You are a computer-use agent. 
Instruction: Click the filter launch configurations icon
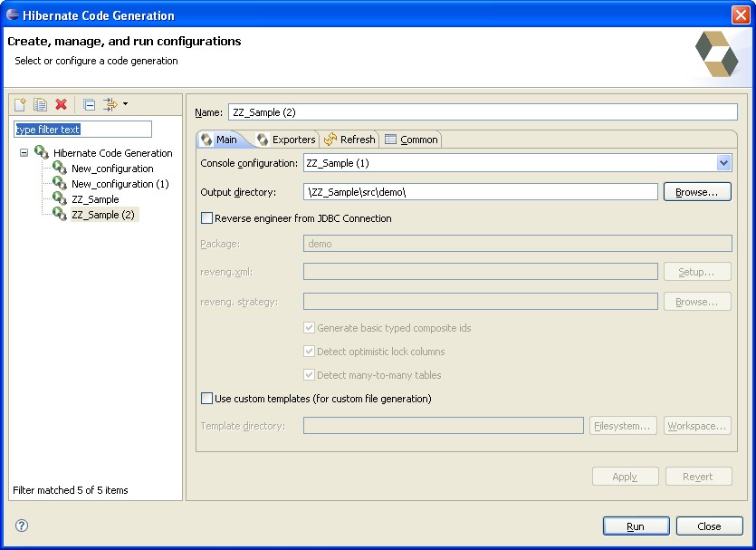pos(110,105)
